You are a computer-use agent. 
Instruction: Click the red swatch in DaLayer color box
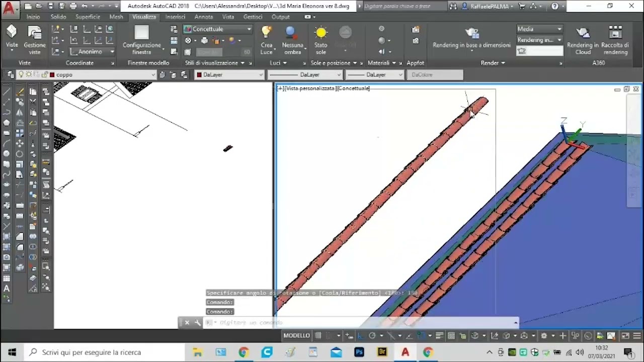[x=199, y=75]
